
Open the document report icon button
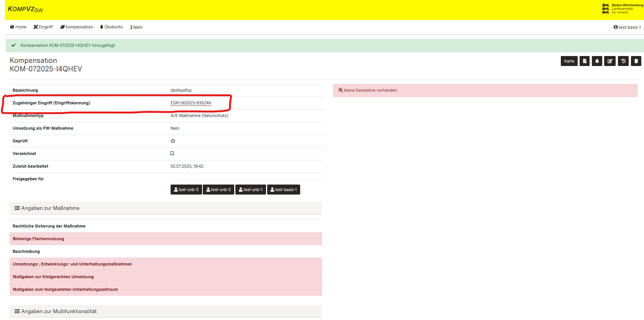coord(585,61)
